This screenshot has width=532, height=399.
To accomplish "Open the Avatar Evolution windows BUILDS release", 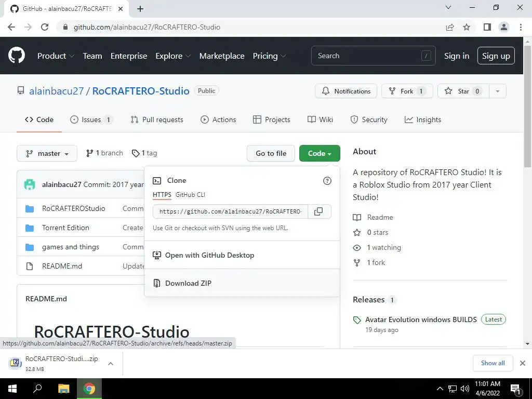I will click(x=421, y=320).
